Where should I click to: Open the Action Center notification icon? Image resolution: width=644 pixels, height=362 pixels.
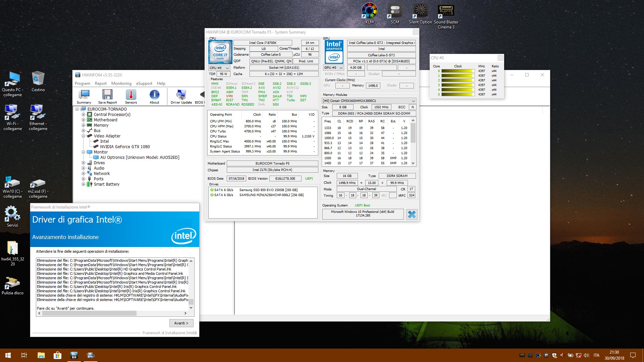click(x=633, y=355)
